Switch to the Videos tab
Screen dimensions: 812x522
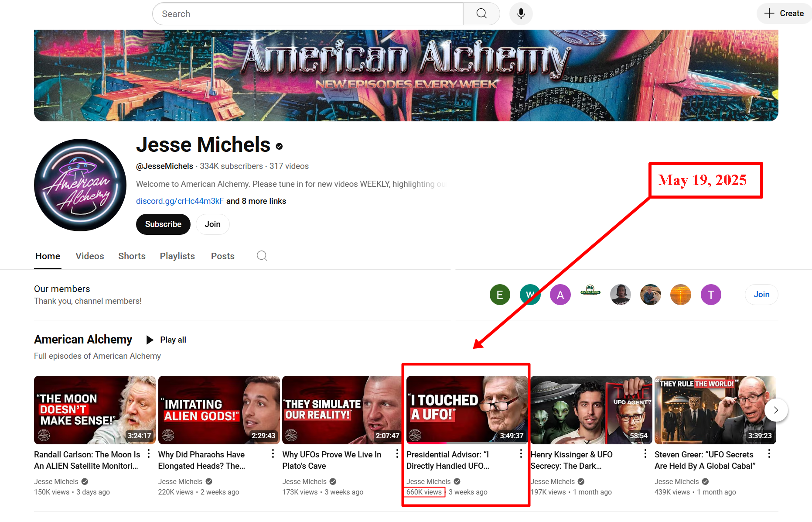(90, 256)
